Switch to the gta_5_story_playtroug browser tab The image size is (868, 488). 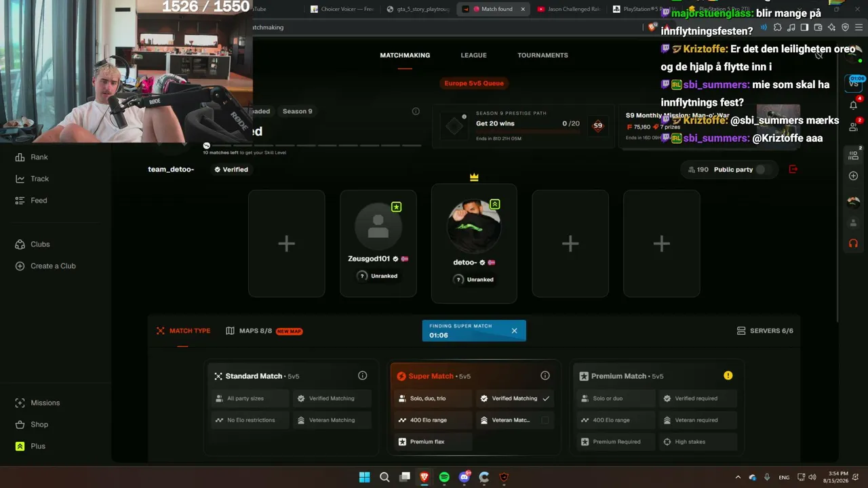pos(418,9)
